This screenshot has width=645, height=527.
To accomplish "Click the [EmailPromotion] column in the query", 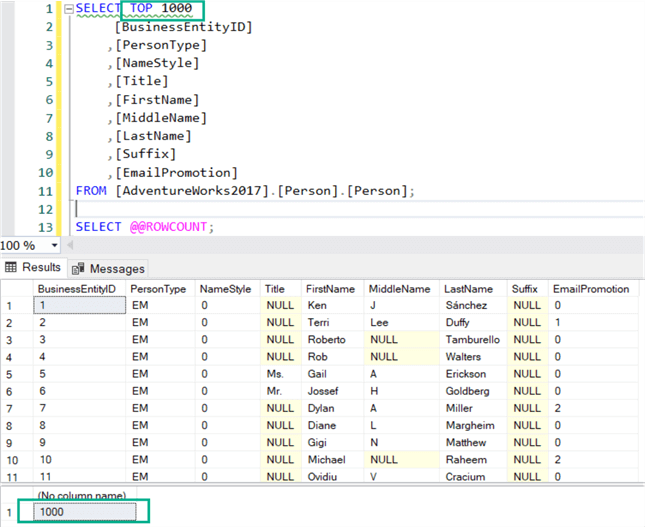I will click(176, 173).
